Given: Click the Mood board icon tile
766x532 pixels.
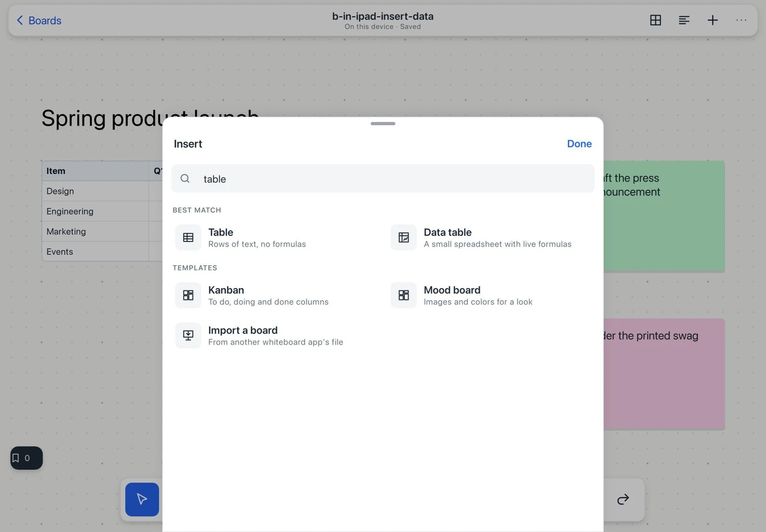Looking at the screenshot, I should point(403,295).
